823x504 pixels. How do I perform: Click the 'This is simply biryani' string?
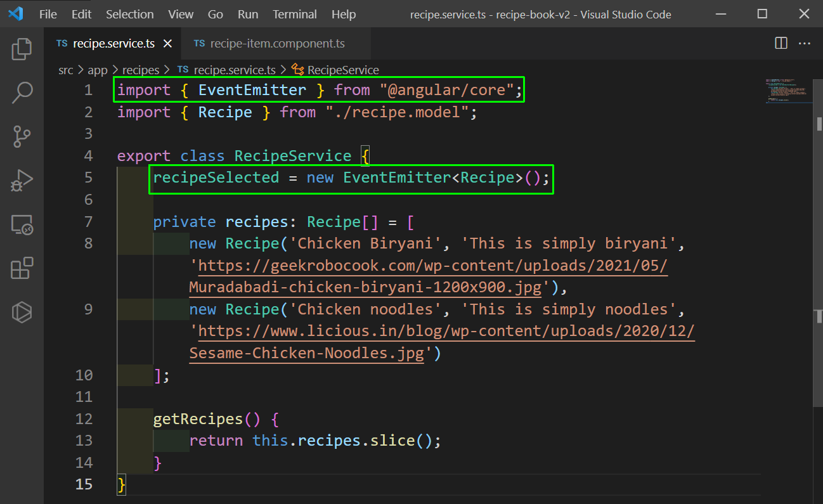[569, 243]
